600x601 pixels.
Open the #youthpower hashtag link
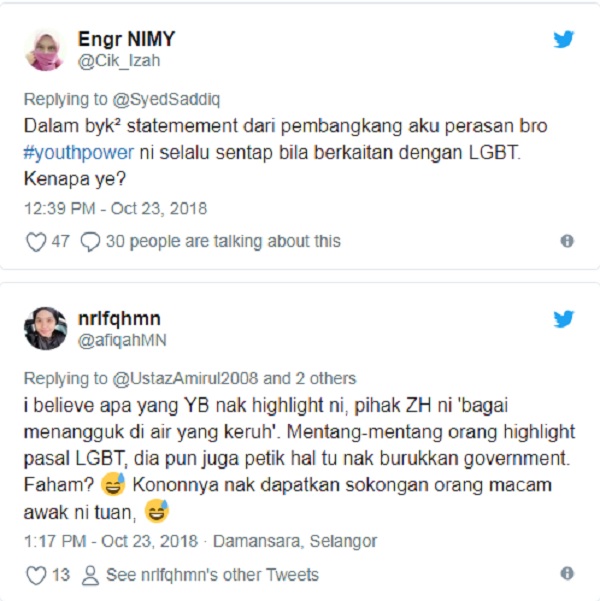click(x=79, y=153)
